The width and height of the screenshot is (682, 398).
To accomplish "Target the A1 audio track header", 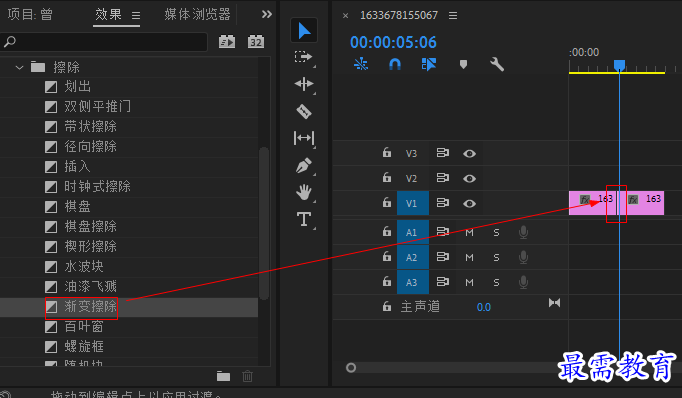I will [413, 232].
